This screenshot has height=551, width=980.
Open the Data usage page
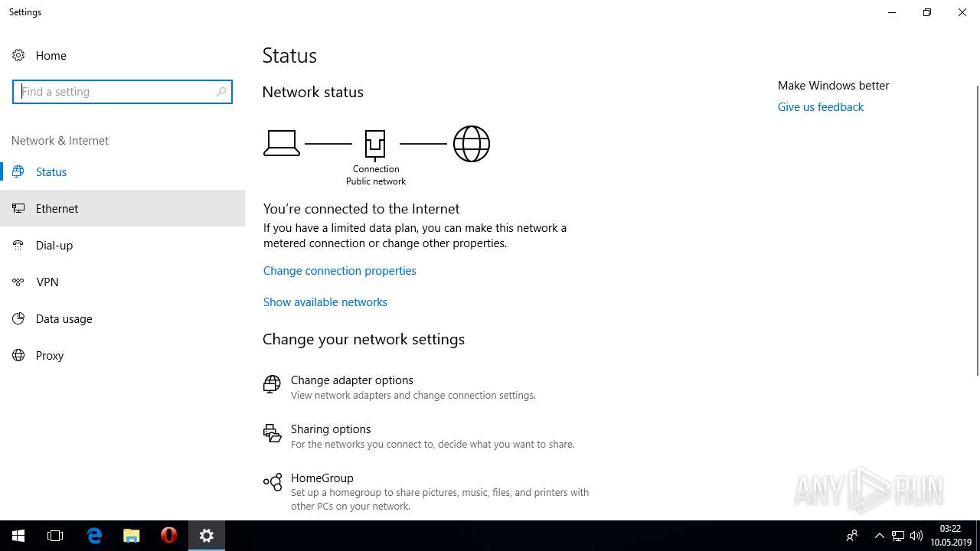point(122,318)
